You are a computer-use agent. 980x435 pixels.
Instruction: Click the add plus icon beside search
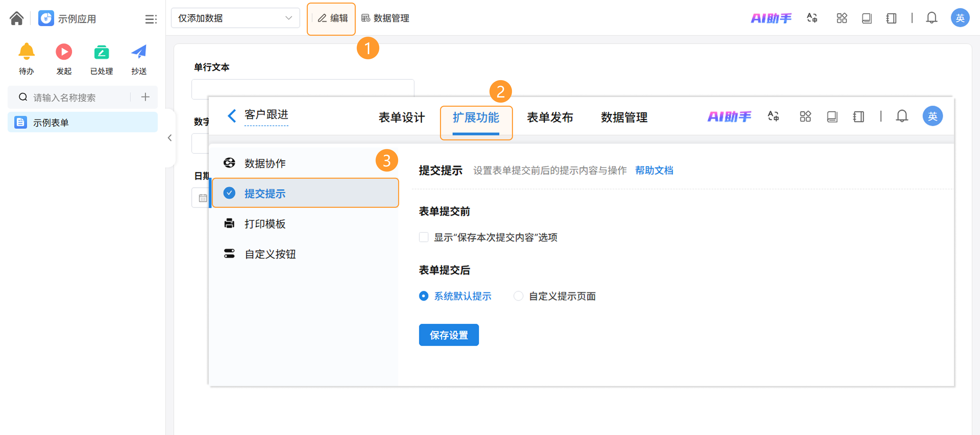[x=145, y=97]
